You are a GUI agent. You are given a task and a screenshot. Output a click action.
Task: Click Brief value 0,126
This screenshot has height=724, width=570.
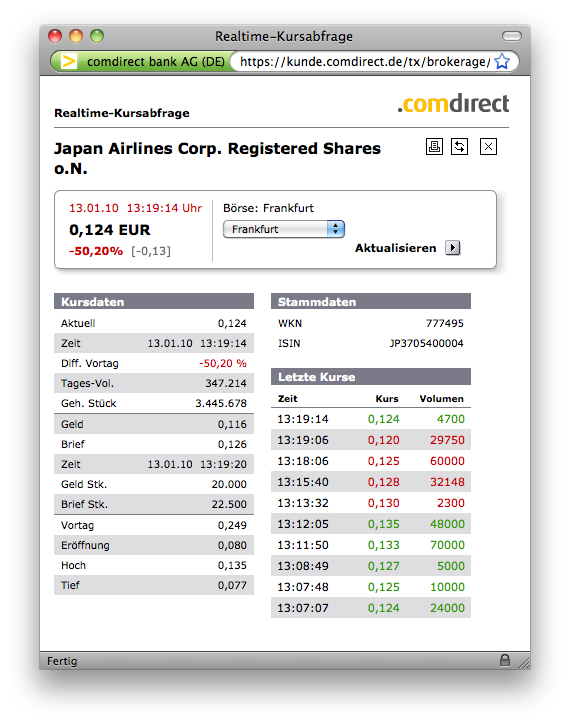(232, 444)
